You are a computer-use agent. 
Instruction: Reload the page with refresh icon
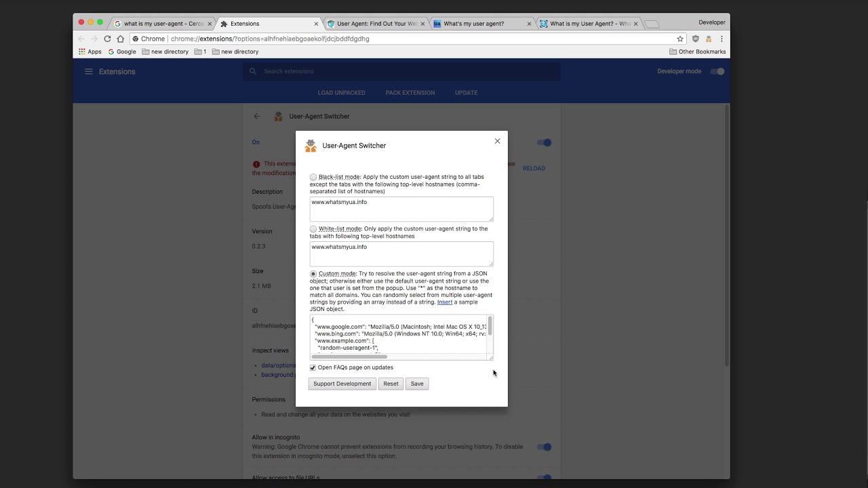(x=107, y=39)
